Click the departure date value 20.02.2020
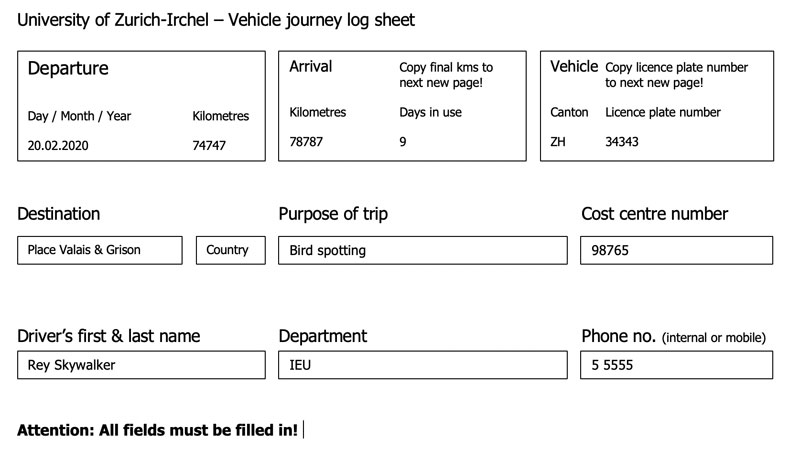This screenshot has height=449, width=800. (58, 146)
